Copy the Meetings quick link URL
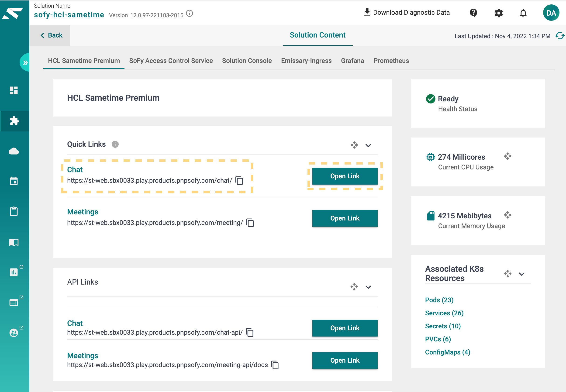Viewport: 566px width, 392px height. tap(250, 223)
